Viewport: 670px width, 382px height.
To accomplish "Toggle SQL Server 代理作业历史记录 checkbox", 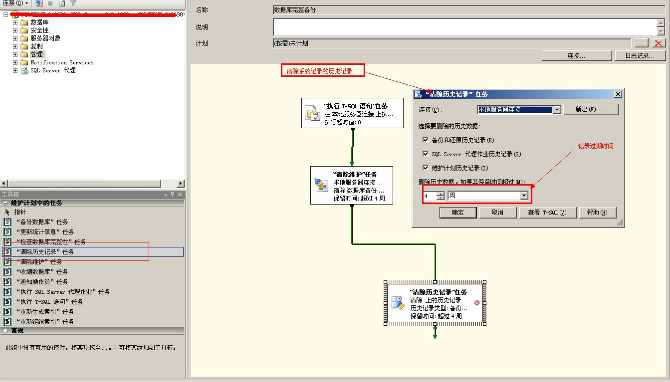I will [425, 153].
